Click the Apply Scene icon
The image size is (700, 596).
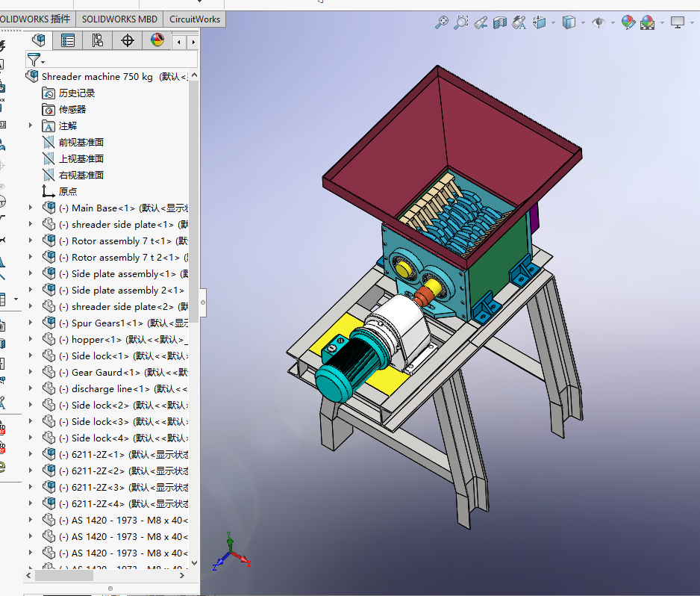click(647, 22)
